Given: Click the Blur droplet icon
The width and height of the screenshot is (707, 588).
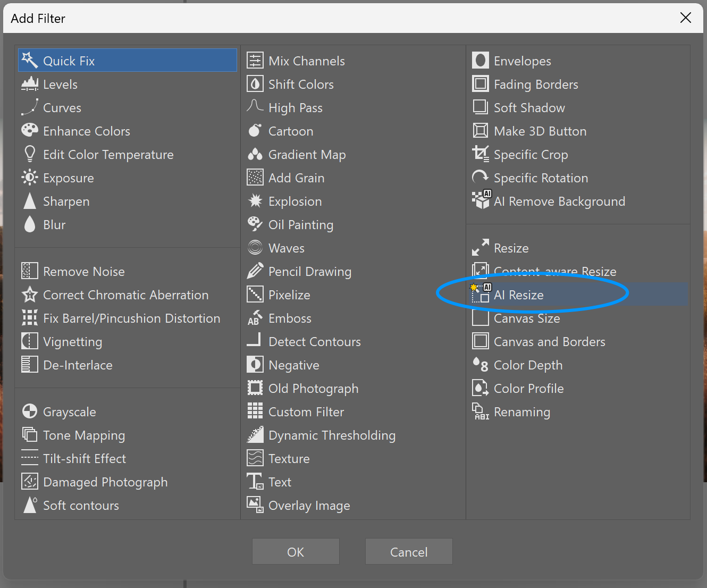Looking at the screenshot, I should [x=30, y=224].
